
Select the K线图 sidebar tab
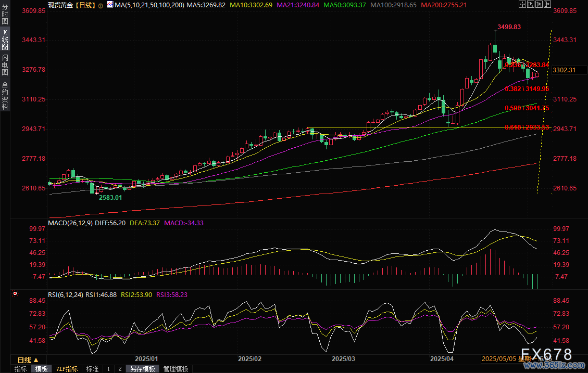coord(5,39)
